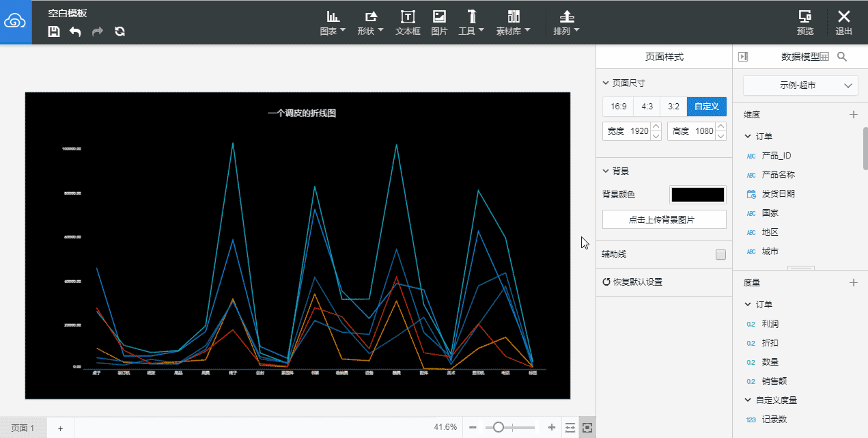The image size is (868, 438).
Task: Switch to the 页面样式 tab
Action: click(x=664, y=57)
